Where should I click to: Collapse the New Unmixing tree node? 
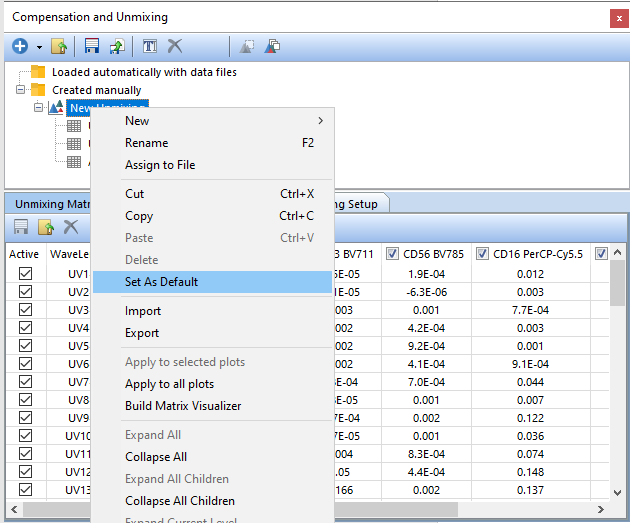38,107
